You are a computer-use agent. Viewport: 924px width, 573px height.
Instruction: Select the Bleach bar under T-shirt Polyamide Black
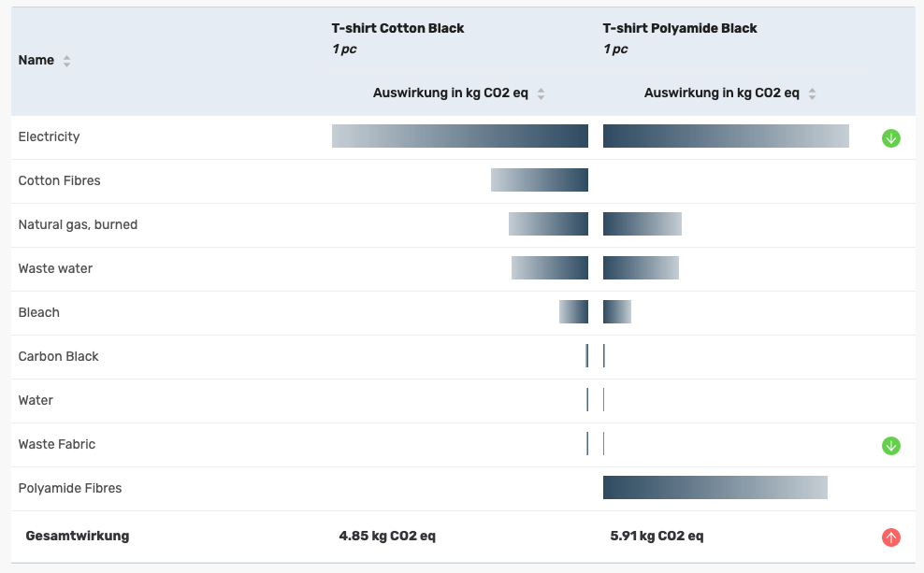click(617, 311)
